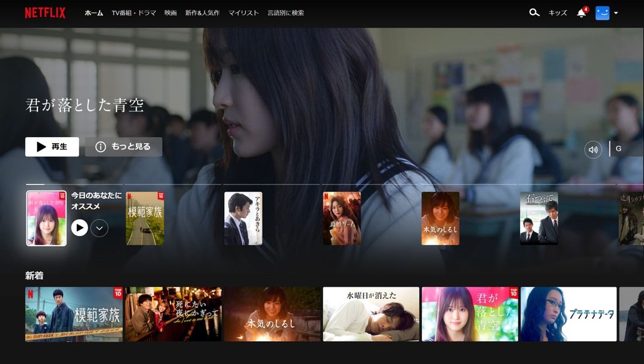Screen dimensions: 644x364
Task: Click the 新着 row heading
Action: 34,275
